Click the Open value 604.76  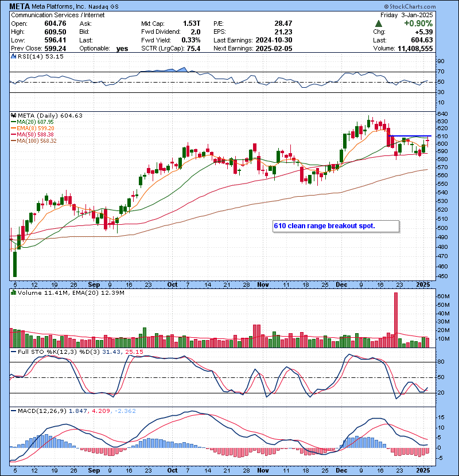55,24
